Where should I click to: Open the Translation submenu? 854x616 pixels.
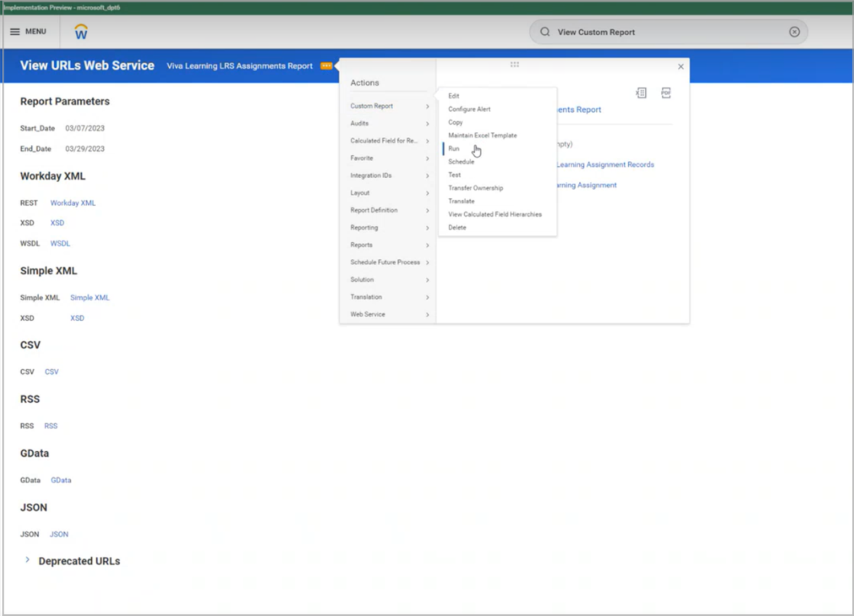389,297
